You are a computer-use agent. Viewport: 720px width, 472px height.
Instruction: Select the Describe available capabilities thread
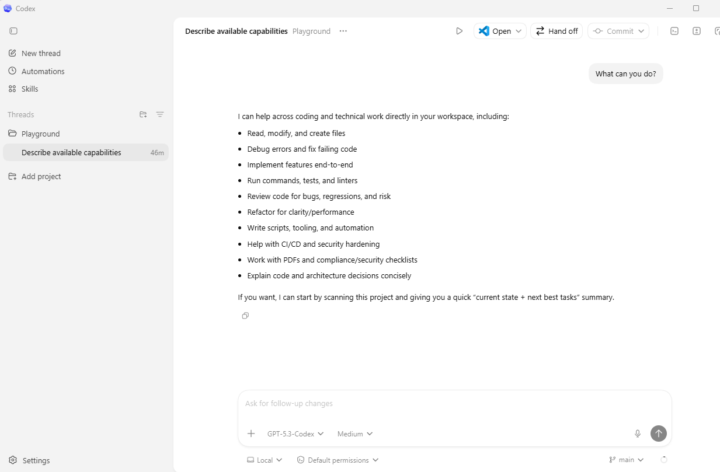(x=71, y=153)
